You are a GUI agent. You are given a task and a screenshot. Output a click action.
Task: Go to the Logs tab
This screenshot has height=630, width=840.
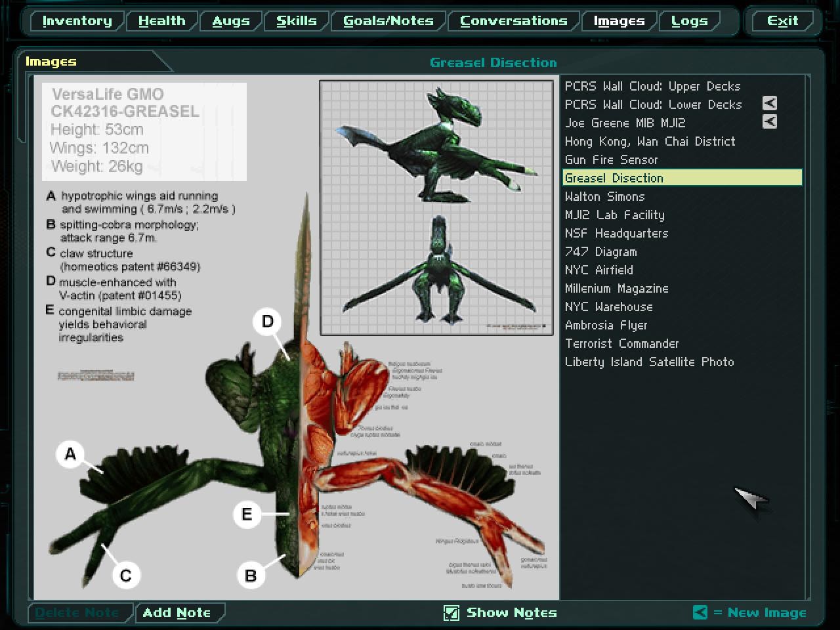point(689,21)
